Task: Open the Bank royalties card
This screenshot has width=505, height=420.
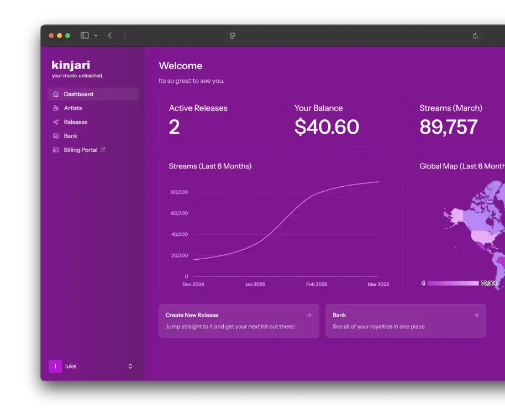Action: point(406,321)
